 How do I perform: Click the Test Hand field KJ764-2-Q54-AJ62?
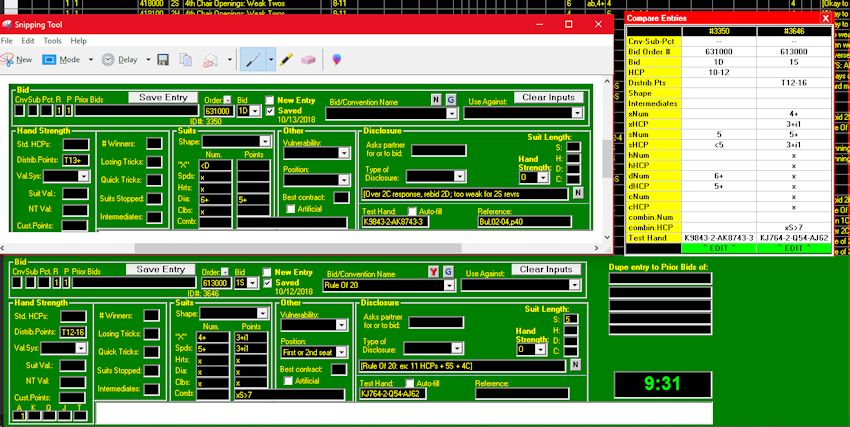pyautogui.click(x=392, y=393)
